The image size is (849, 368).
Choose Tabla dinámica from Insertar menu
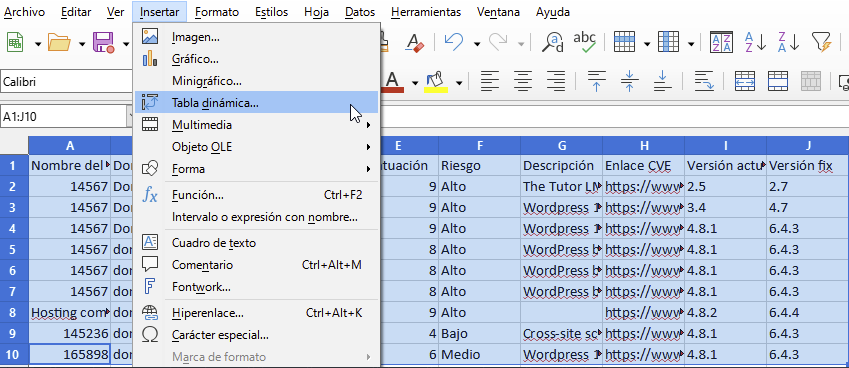coord(257,103)
